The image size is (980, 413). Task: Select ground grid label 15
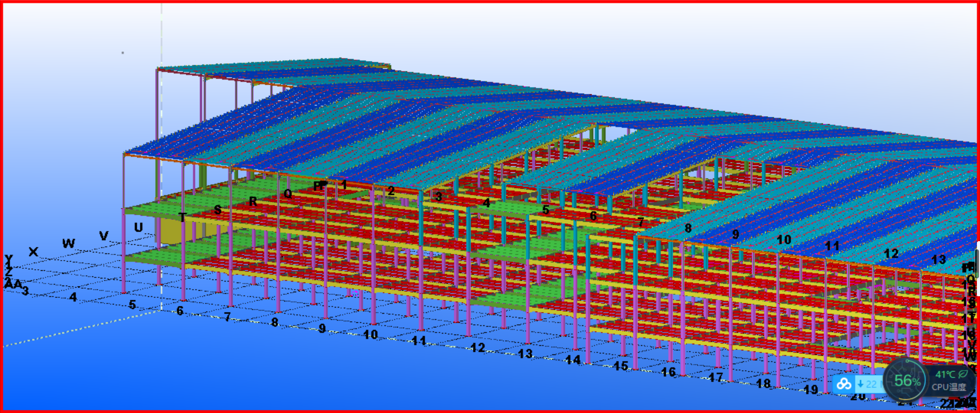click(621, 366)
